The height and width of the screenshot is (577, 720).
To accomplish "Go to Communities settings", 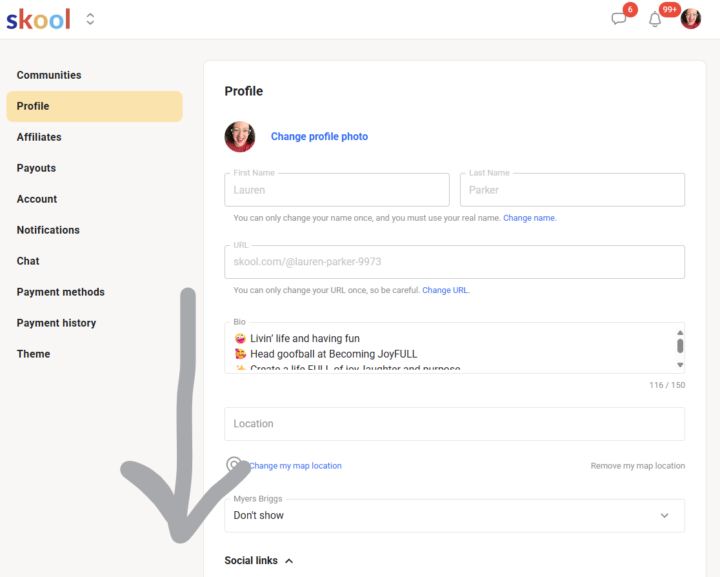I will (49, 75).
